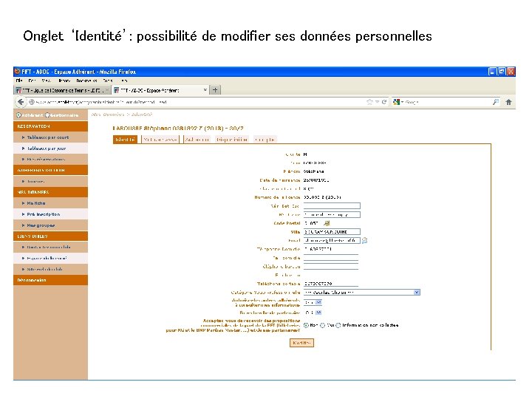Click the Mes données breadcrumb text
Viewport: 532px width, 399px height.
click(108, 115)
